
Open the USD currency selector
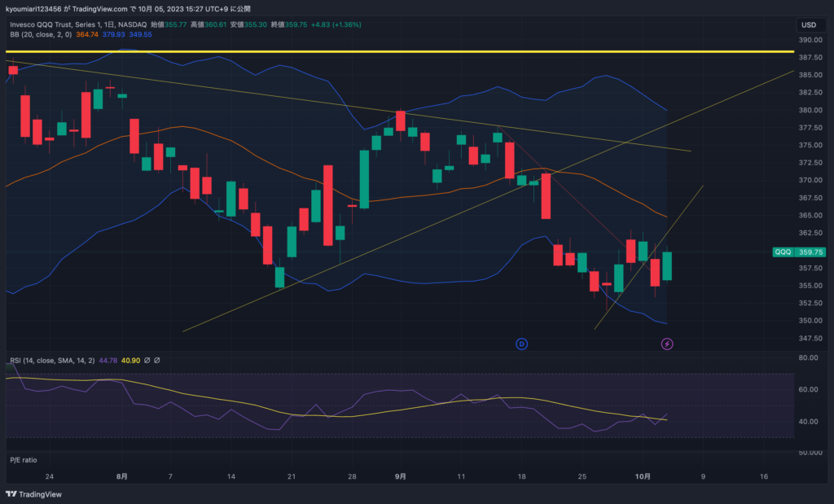(809, 25)
